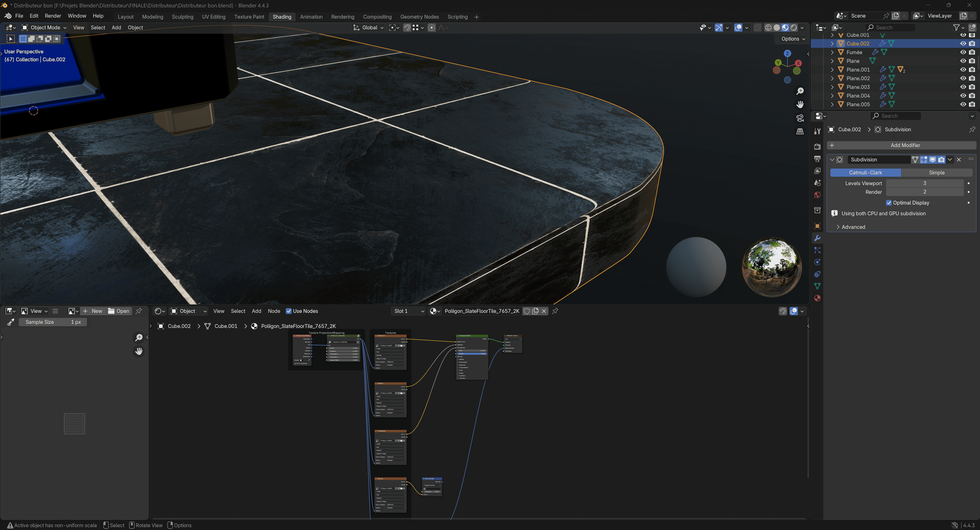Click the viewport zoom gizmo icon

pyautogui.click(x=800, y=91)
